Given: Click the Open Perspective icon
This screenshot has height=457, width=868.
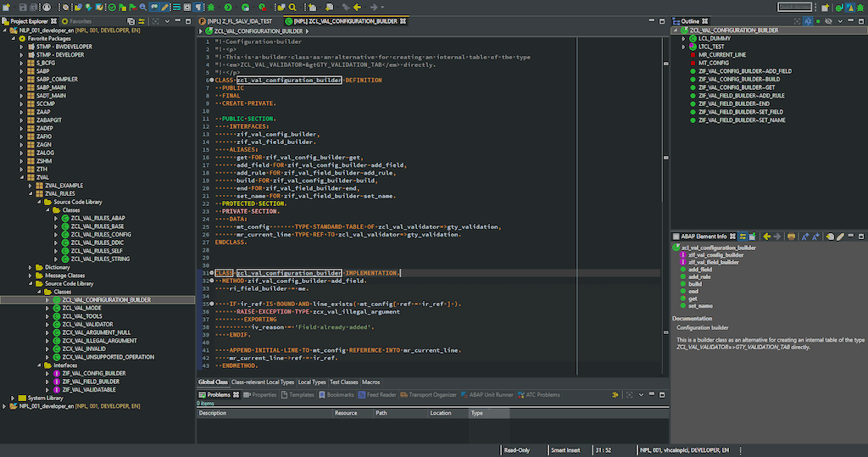Looking at the screenshot, I should coord(824,7).
